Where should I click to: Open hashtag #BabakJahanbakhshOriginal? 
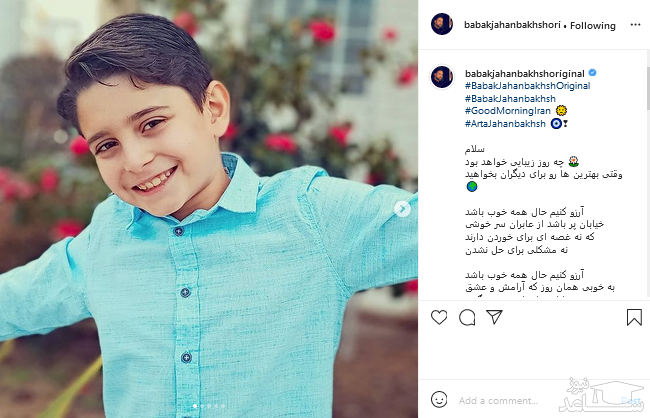click(x=528, y=86)
